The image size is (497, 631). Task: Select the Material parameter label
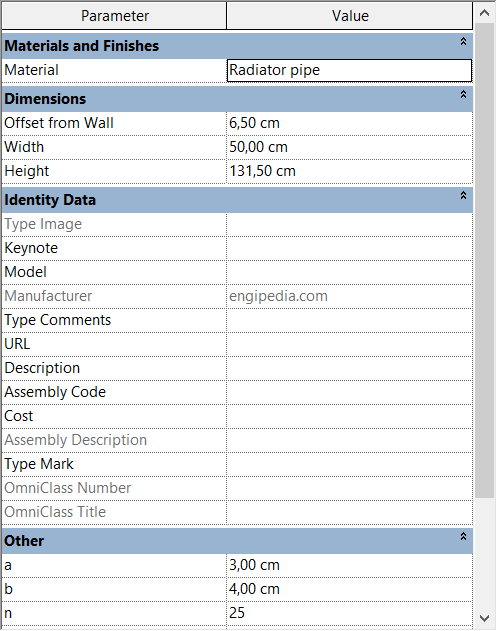click(x=31, y=70)
